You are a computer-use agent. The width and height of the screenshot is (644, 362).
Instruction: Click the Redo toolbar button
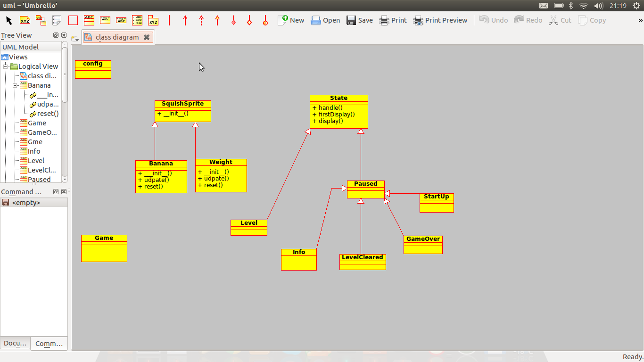tap(528, 20)
